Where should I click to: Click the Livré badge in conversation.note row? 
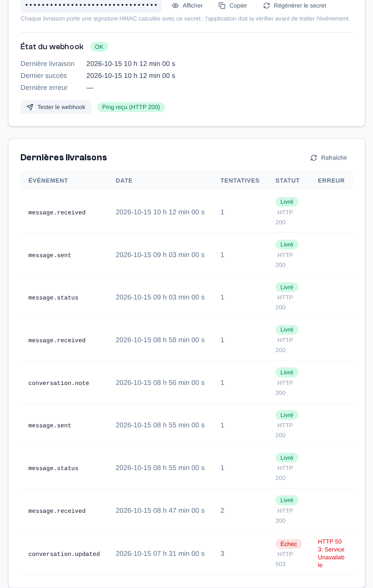tap(287, 372)
